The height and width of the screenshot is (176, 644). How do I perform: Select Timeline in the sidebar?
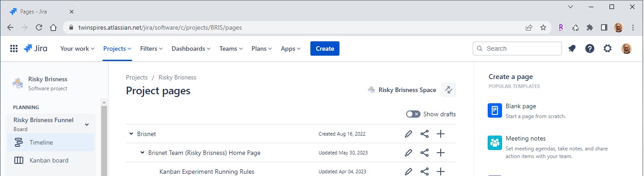click(x=50, y=142)
